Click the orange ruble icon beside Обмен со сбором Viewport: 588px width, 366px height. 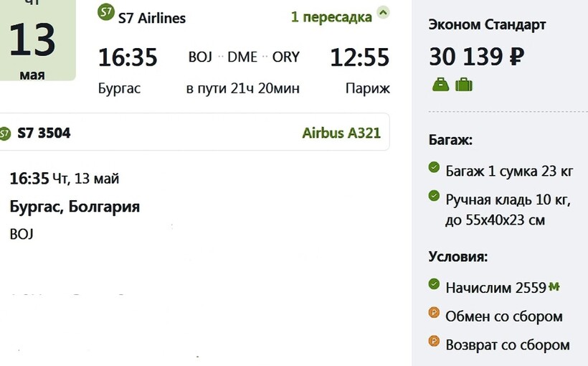(x=434, y=313)
